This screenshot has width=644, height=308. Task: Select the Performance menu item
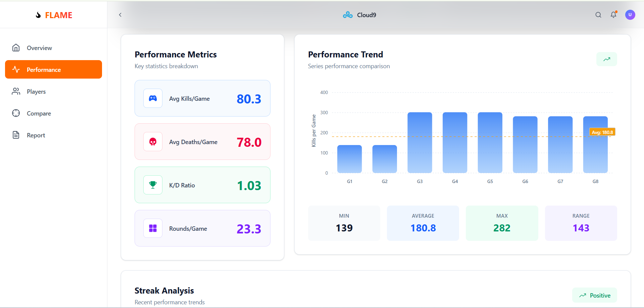pos(53,70)
